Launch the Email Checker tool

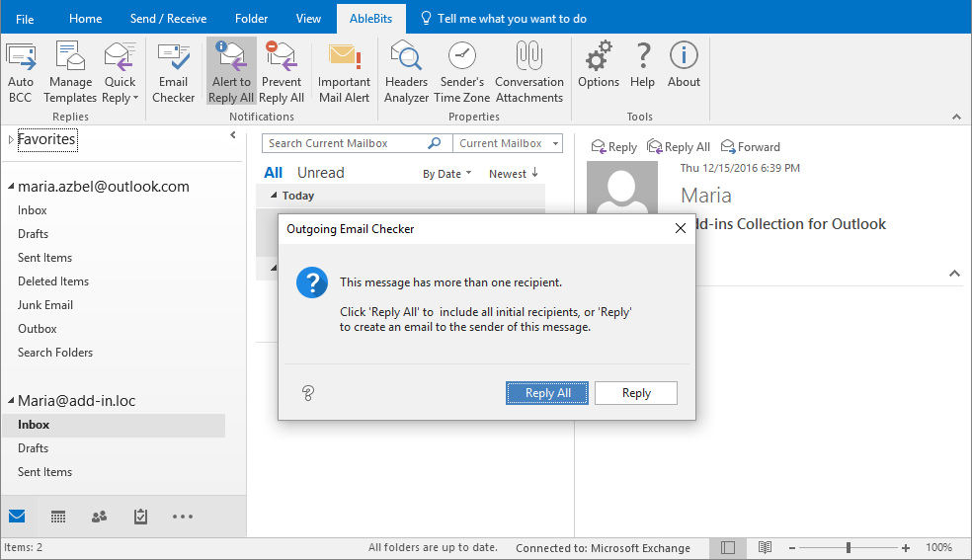(x=173, y=72)
